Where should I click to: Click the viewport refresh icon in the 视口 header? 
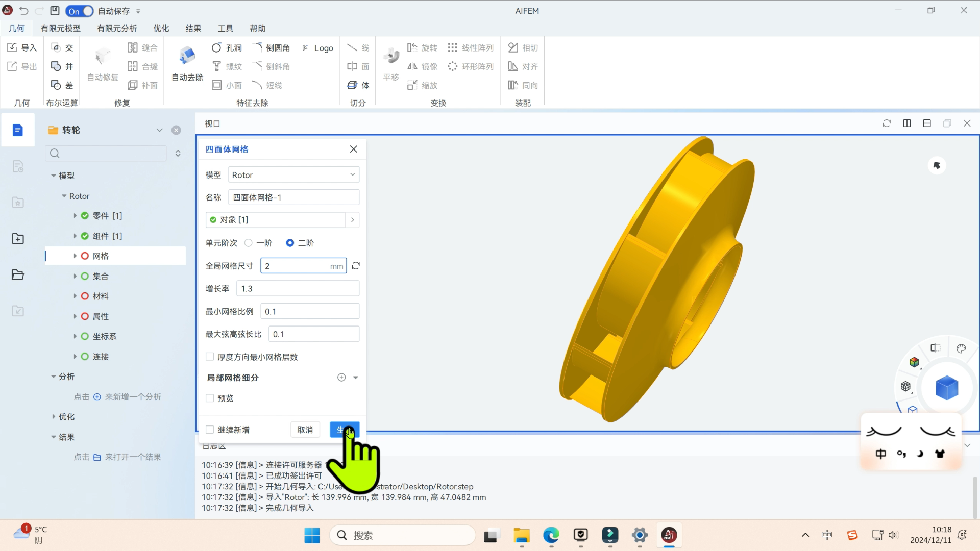pyautogui.click(x=887, y=123)
